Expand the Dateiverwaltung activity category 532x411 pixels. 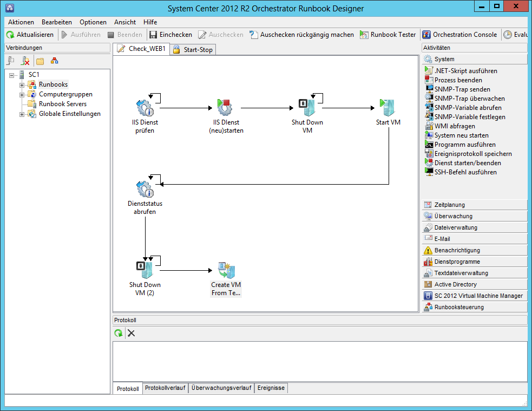point(475,227)
